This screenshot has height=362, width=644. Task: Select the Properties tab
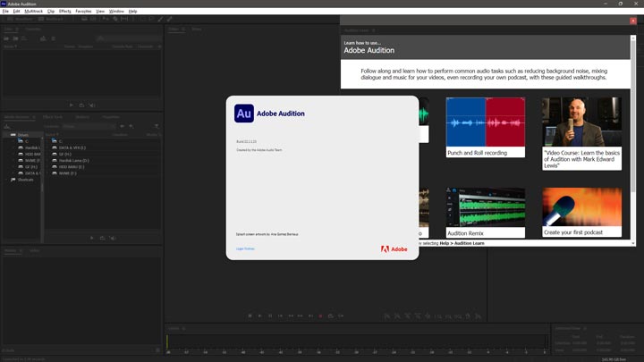(x=111, y=117)
